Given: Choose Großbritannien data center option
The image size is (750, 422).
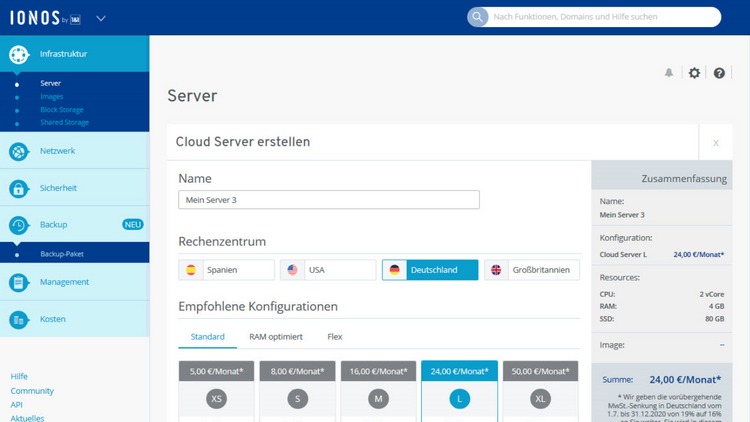Looking at the screenshot, I should [531, 270].
